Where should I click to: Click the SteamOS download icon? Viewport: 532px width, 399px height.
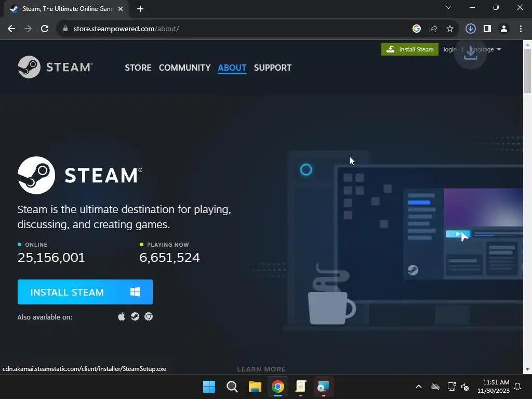pyautogui.click(x=135, y=316)
